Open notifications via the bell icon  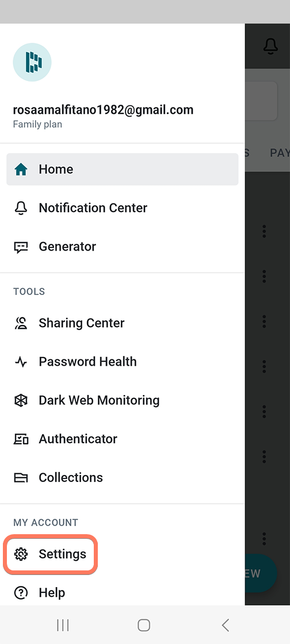270,47
